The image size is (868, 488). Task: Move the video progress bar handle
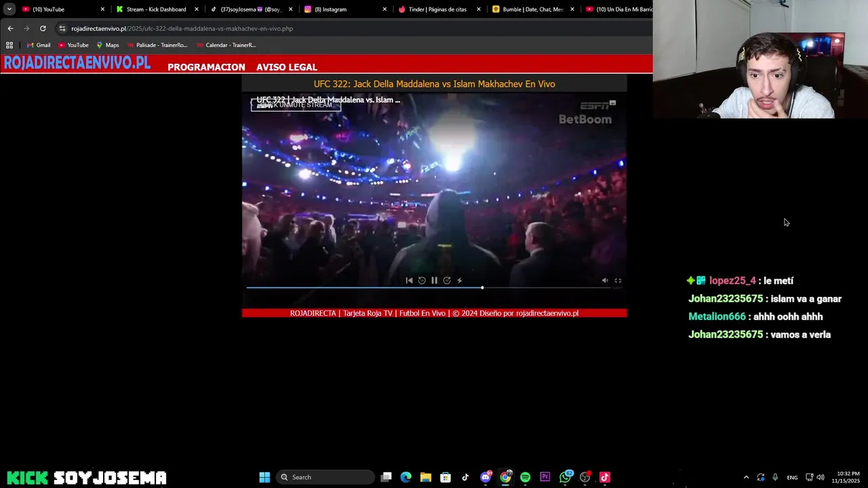tap(482, 288)
